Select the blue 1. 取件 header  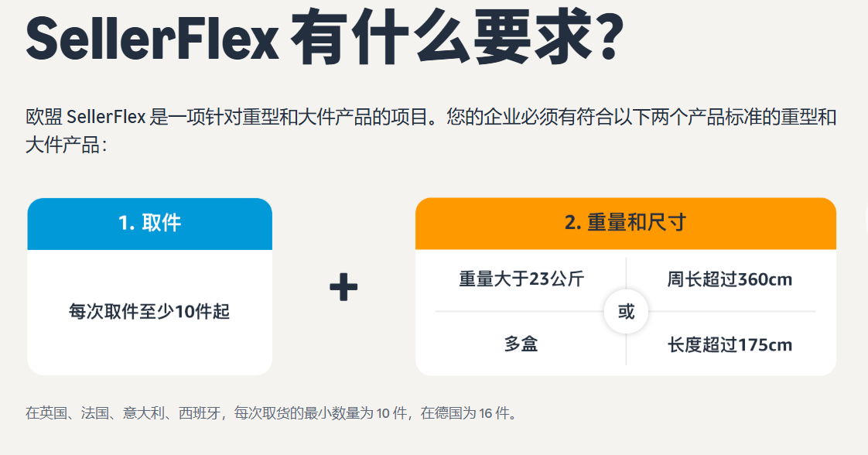(x=149, y=224)
